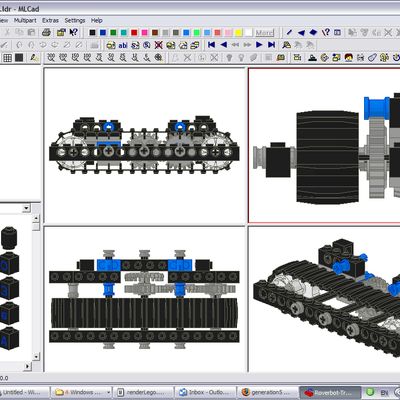Pick the teal color swatch
Screen dimensions: 400x400
(x=124, y=33)
